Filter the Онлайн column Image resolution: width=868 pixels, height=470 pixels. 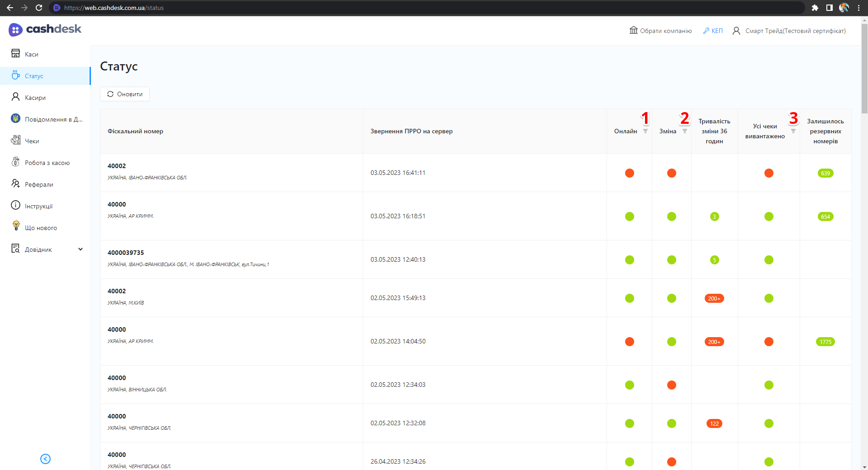point(645,131)
